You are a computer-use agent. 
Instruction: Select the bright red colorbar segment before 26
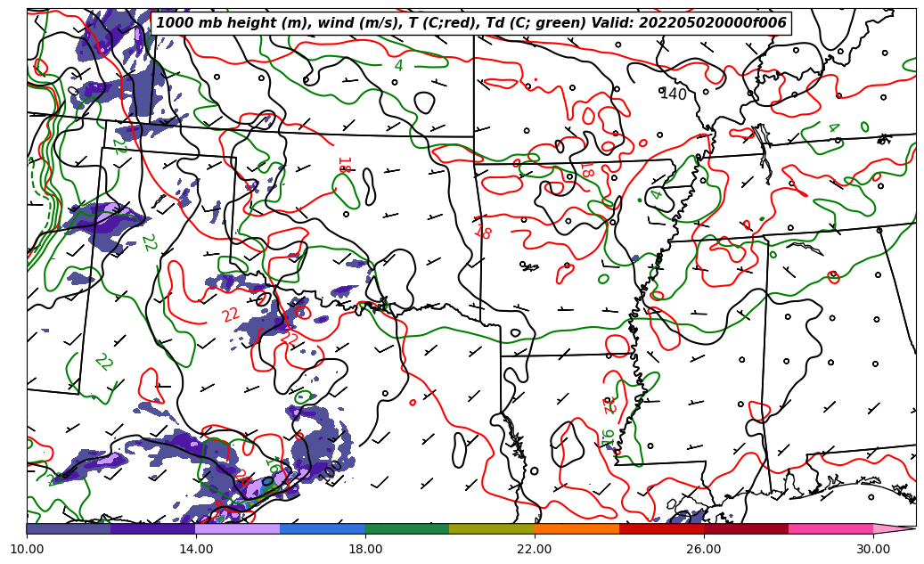pyautogui.click(x=661, y=528)
